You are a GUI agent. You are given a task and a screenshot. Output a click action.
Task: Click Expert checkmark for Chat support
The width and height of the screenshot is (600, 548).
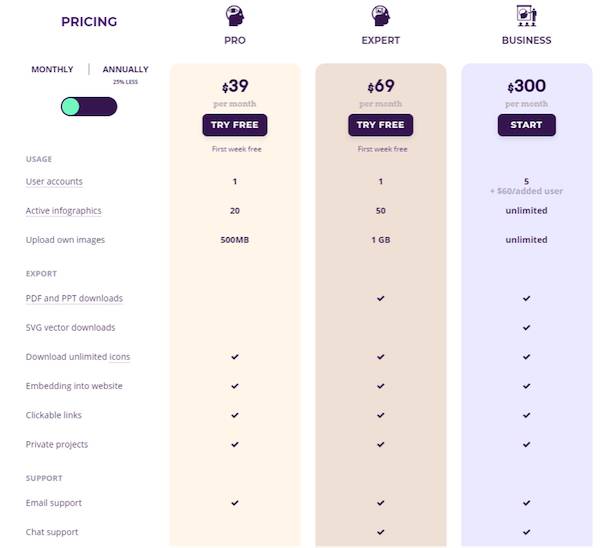tap(381, 532)
